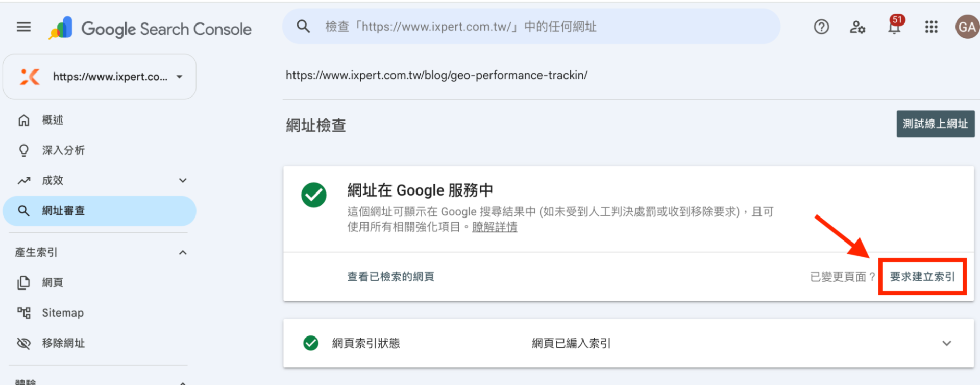Open 網頁 indexing report
The height and width of the screenshot is (385, 980).
pos(53,282)
